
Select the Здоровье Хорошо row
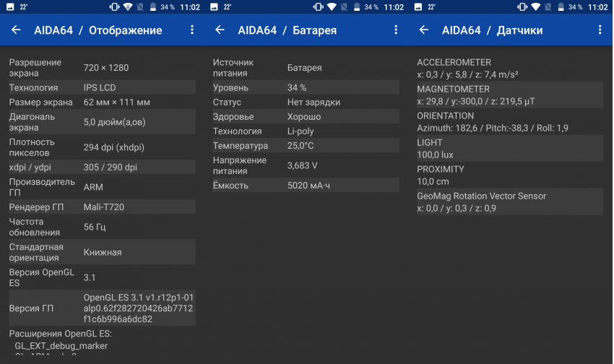(306, 116)
